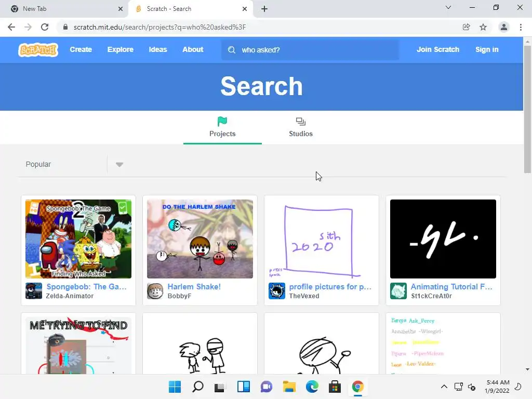Open Microsoft Store from taskbar
532x399 pixels.
pyautogui.click(x=335, y=387)
